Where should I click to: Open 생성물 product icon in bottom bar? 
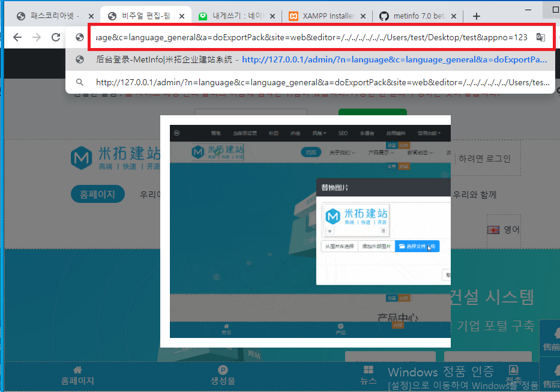223,376
